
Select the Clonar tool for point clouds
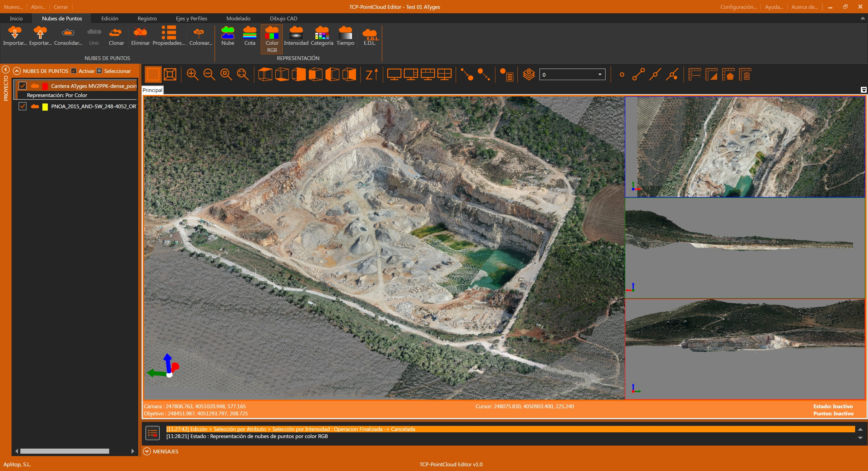coord(116,36)
